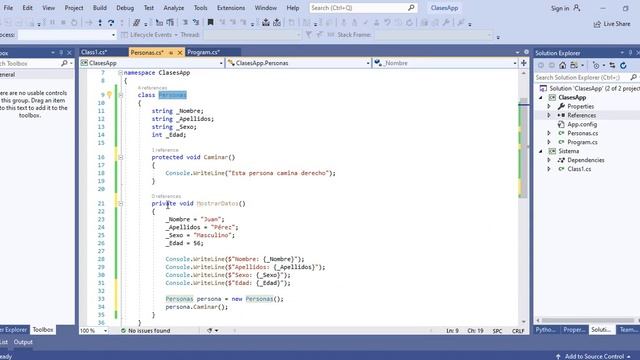Viewport: 640px width, 360px height.
Task: Switch to the Class1.cs tab
Action: tap(94, 52)
